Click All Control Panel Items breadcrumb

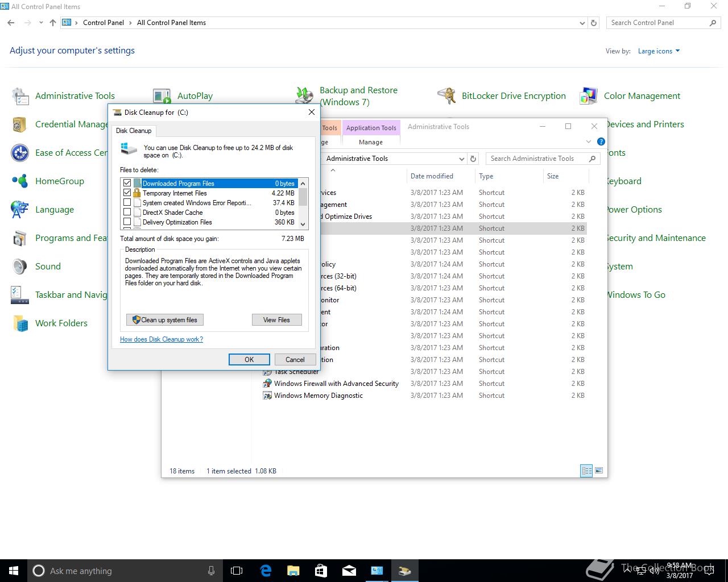(171, 23)
